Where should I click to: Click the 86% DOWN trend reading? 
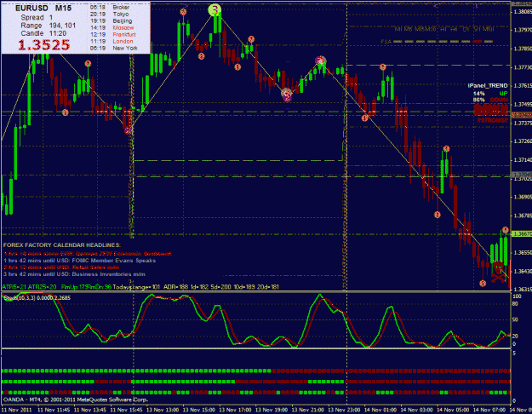point(490,100)
